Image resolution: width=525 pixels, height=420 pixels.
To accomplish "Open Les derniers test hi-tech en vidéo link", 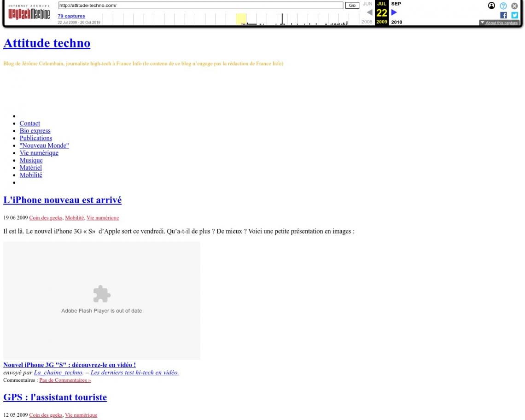I will 135,373.
